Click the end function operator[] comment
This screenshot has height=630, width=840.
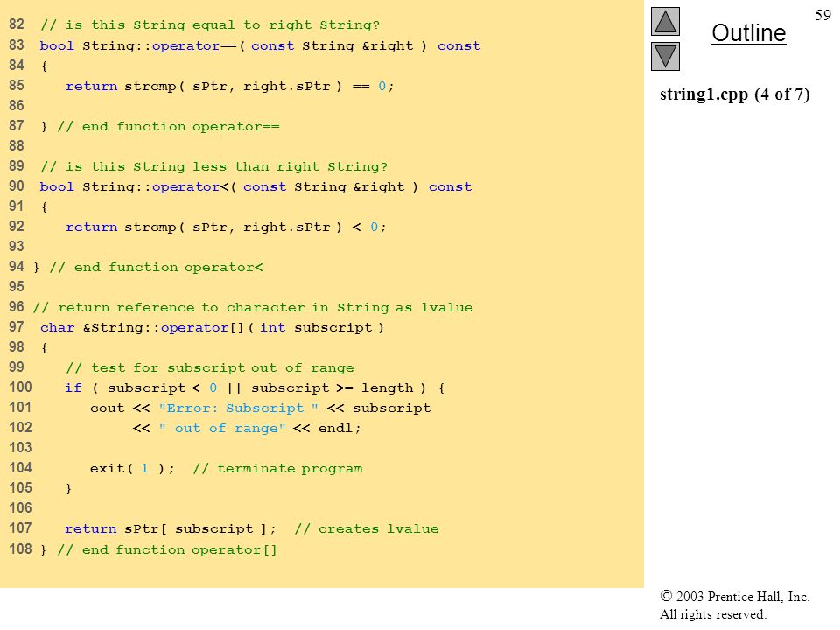(167, 550)
